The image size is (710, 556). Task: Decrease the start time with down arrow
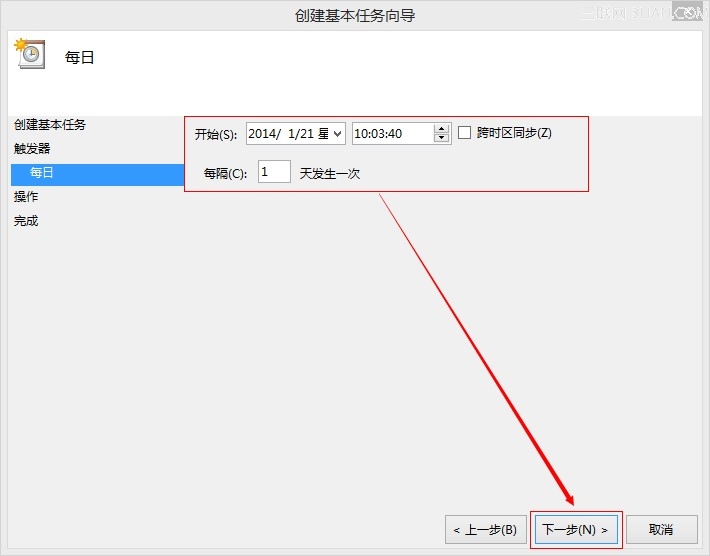pos(441,138)
